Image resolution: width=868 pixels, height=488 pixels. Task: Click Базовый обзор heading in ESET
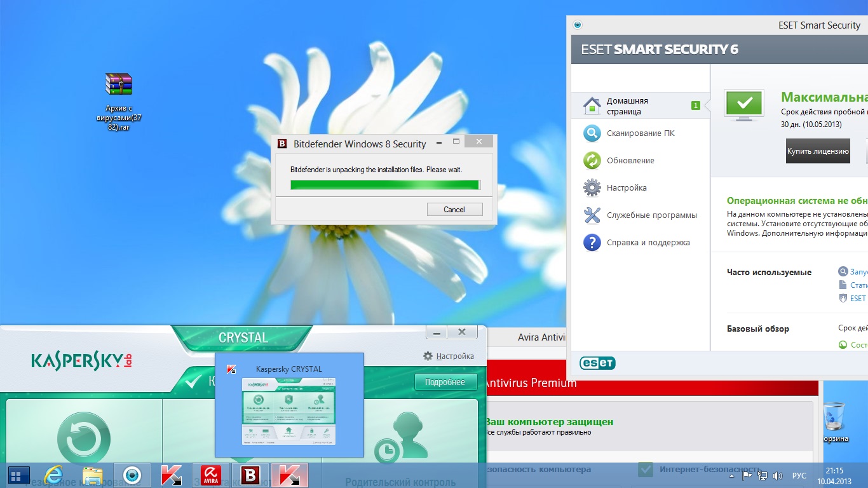(x=758, y=329)
